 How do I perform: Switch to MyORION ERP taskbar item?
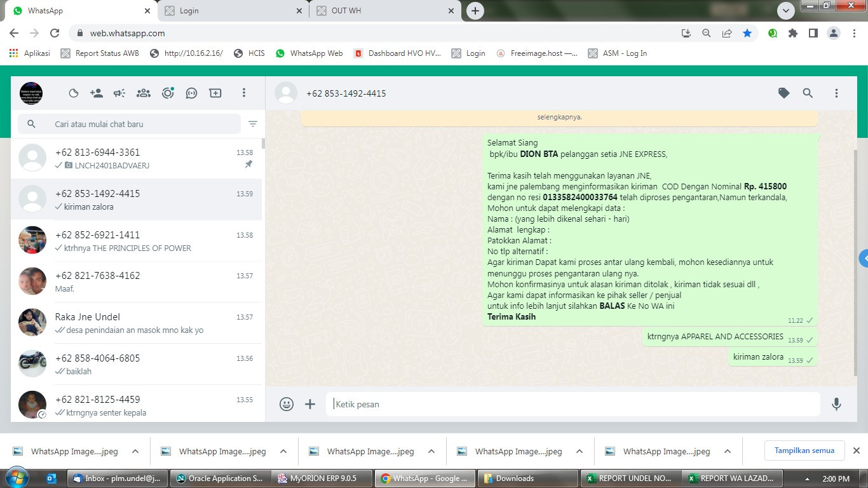tap(321, 478)
